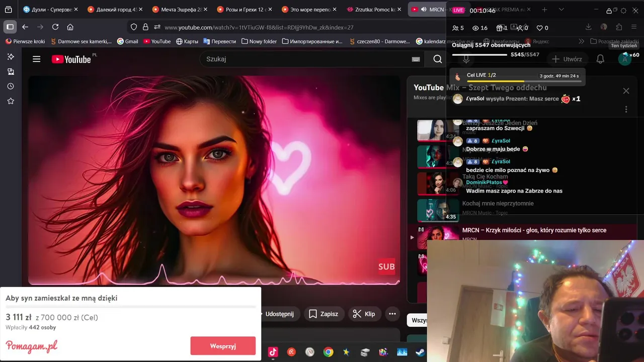Open TikTok from the taskbar
The height and width of the screenshot is (362, 644).
click(x=273, y=352)
